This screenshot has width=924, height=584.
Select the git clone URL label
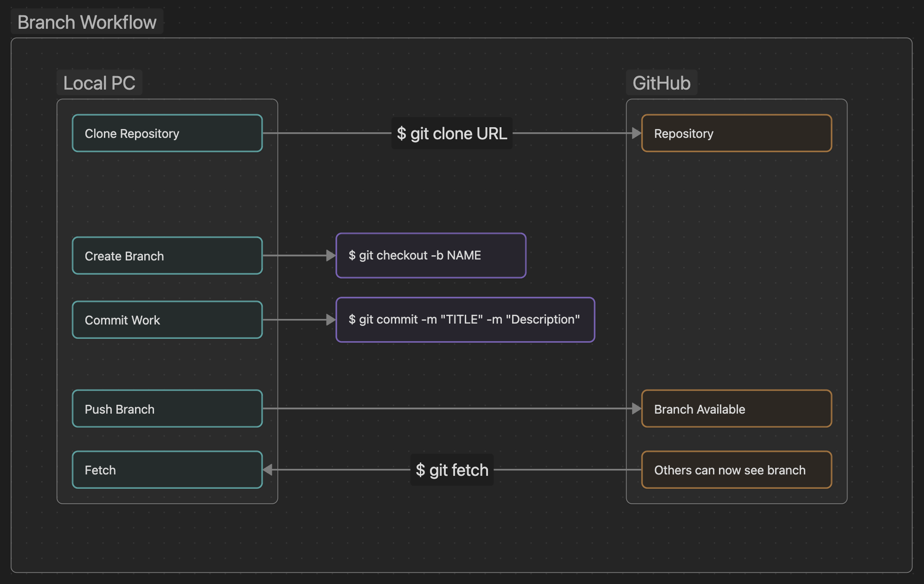click(x=451, y=134)
